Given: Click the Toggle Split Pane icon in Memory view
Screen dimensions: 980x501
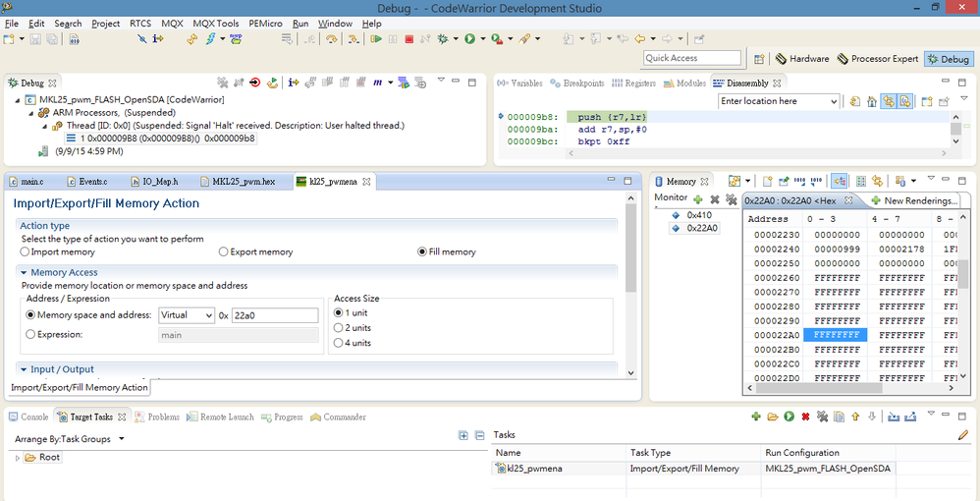Looking at the screenshot, I should point(860,182).
